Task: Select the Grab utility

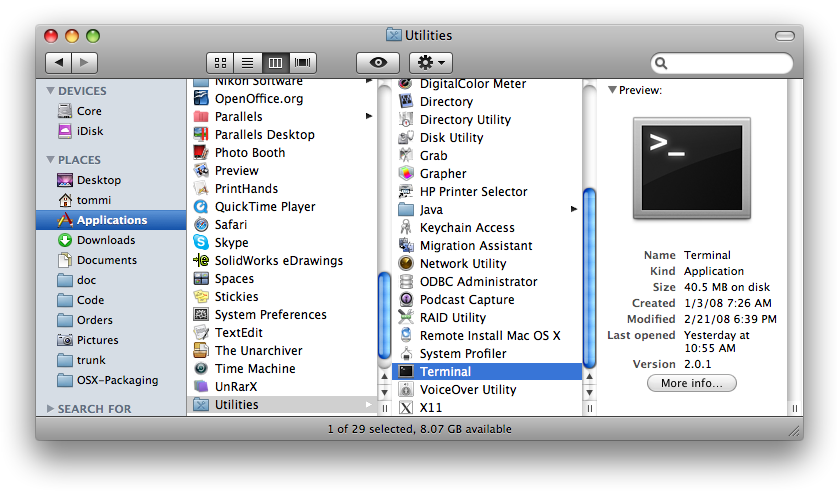Action: pyautogui.click(x=487, y=156)
